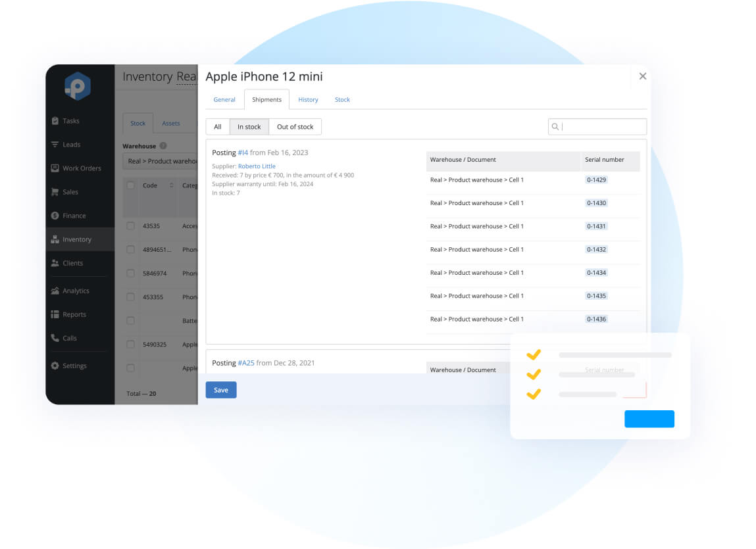Click the Save button
756x549 pixels.
pyautogui.click(x=221, y=390)
